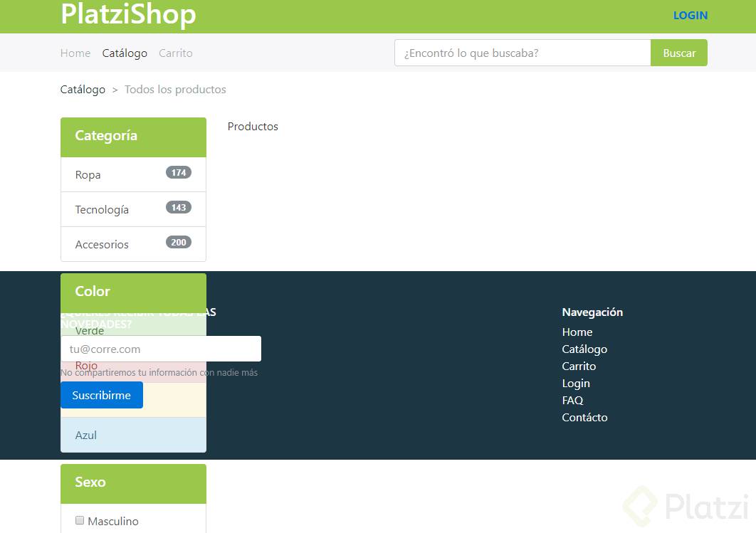Viewport: 756px width, 533px height.
Task: Open Login in footer Navegación
Action: point(576,384)
